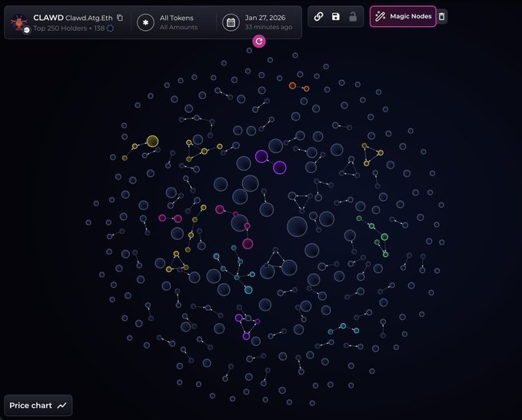Click the link share icon

pos(318,16)
